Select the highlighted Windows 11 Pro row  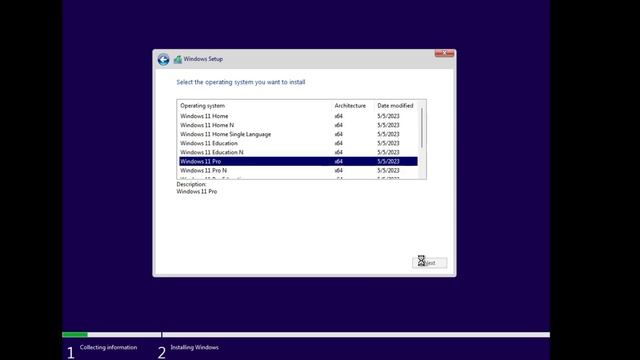[x=298, y=161]
